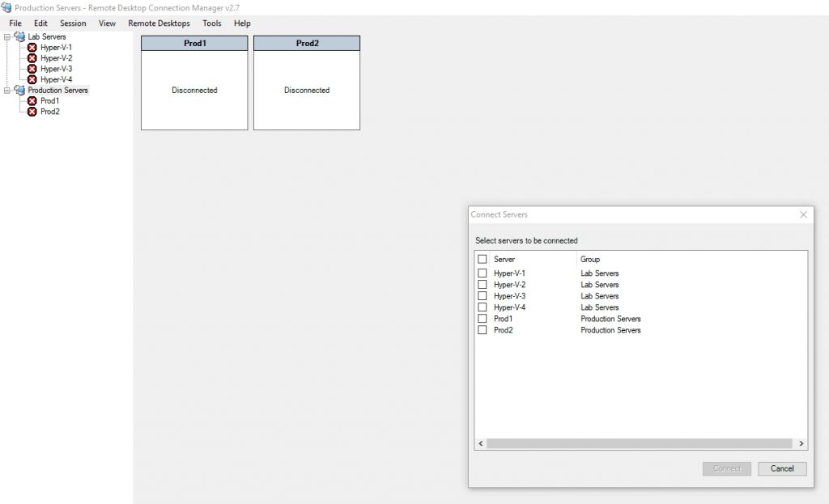Viewport: 829px width, 504px height.
Task: Click the Production Servers group icon
Action: (19, 91)
